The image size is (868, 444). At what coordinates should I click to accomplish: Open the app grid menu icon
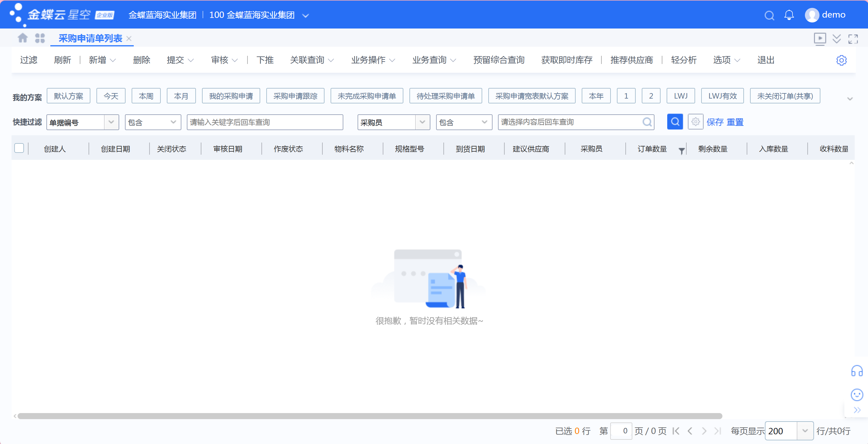coord(40,38)
